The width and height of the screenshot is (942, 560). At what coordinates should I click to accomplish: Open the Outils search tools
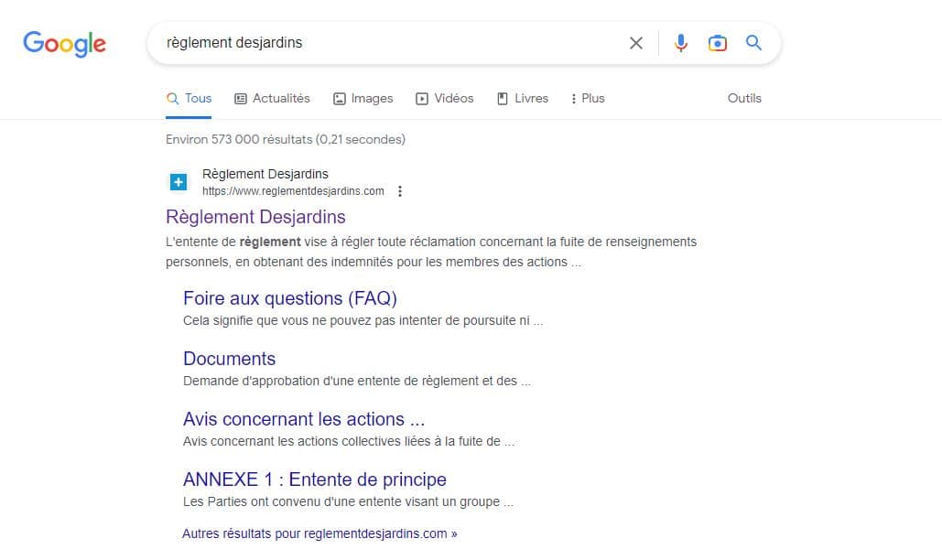click(743, 98)
